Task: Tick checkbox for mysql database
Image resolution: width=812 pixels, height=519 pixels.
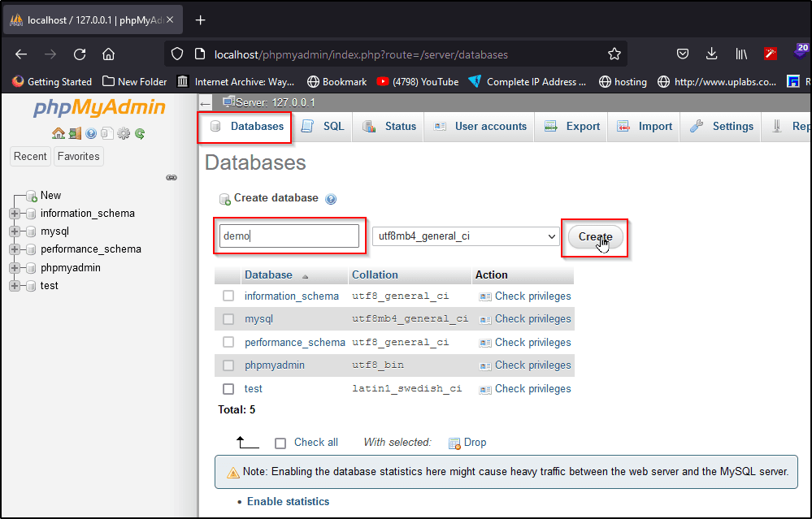Action: pyautogui.click(x=228, y=318)
